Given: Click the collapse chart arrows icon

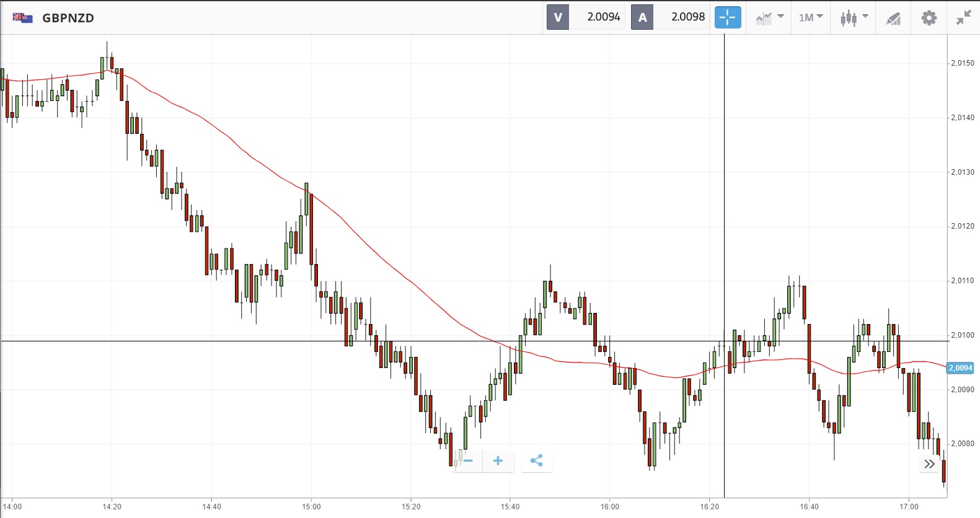Looking at the screenshot, I should [963, 17].
